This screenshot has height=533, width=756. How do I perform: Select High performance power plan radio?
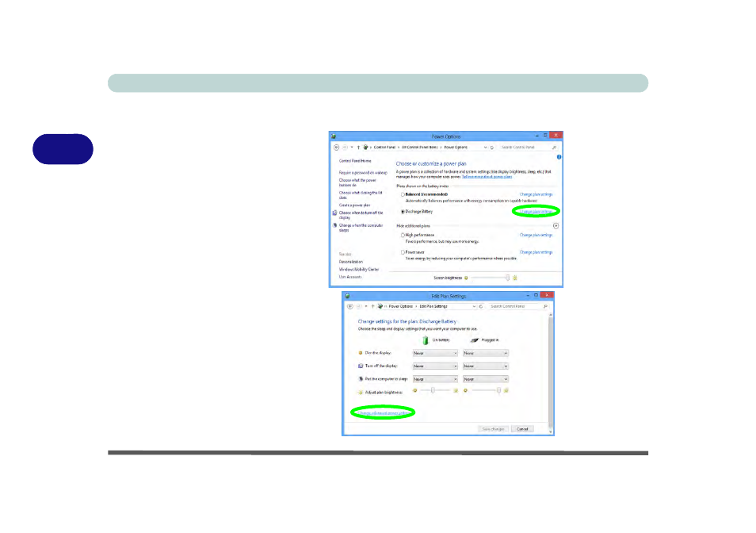403,236
